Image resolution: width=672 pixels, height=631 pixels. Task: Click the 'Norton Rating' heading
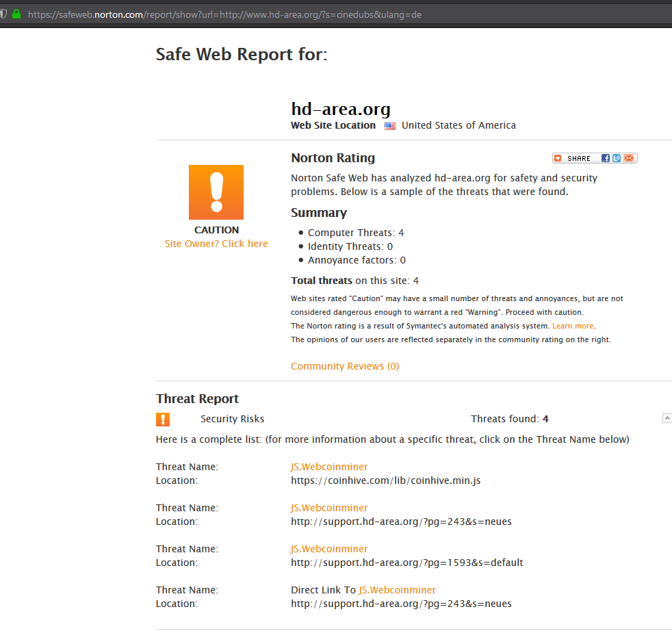coord(333,157)
